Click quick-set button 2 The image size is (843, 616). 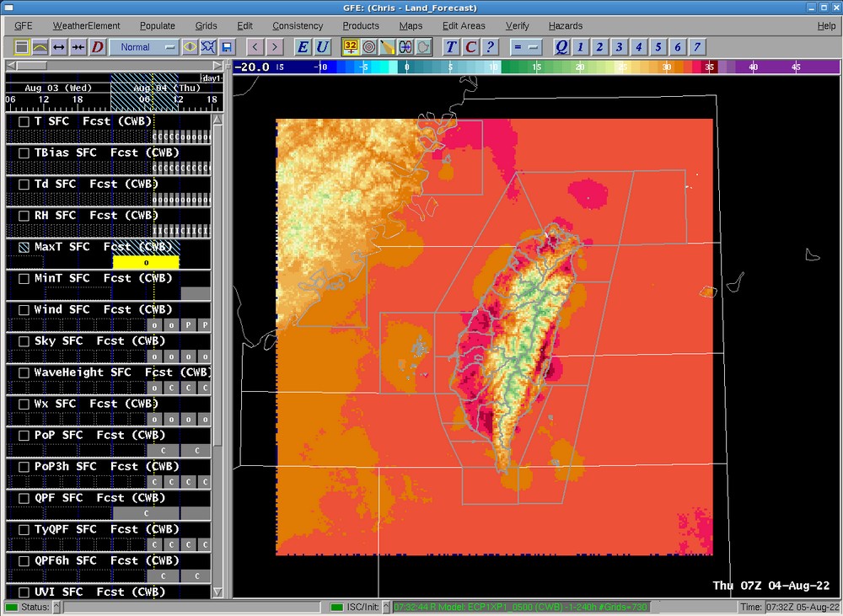[x=600, y=47]
